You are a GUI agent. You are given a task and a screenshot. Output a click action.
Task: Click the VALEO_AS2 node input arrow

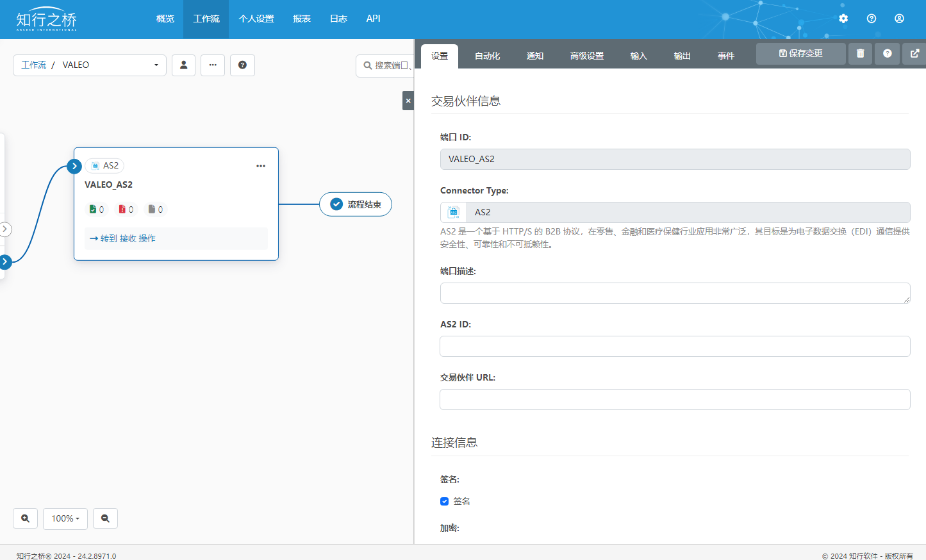point(74,166)
